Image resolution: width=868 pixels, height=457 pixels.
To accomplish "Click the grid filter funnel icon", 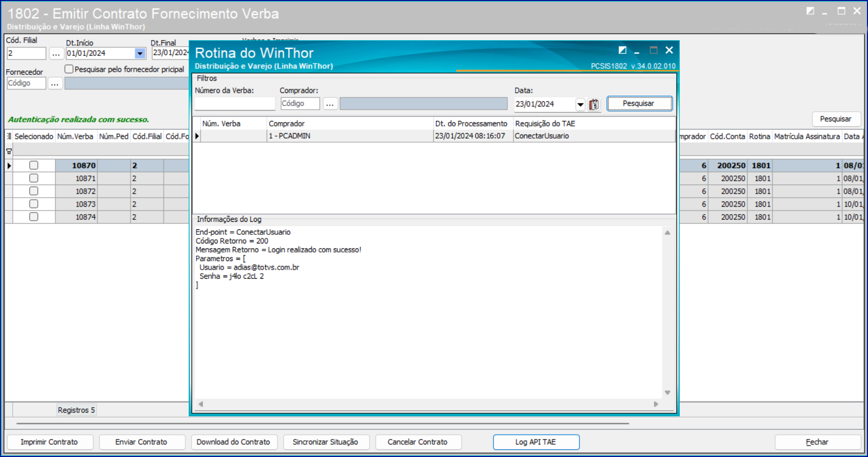I will click(9, 151).
